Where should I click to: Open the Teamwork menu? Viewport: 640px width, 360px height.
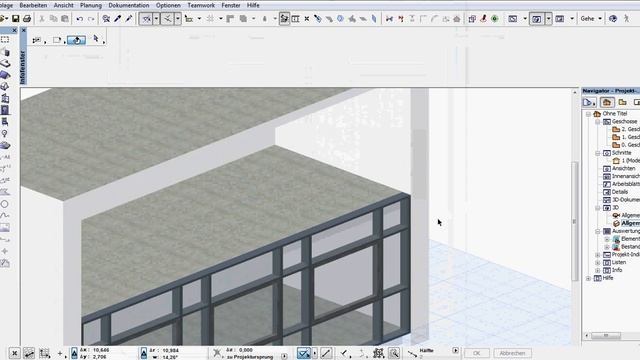pos(201,5)
